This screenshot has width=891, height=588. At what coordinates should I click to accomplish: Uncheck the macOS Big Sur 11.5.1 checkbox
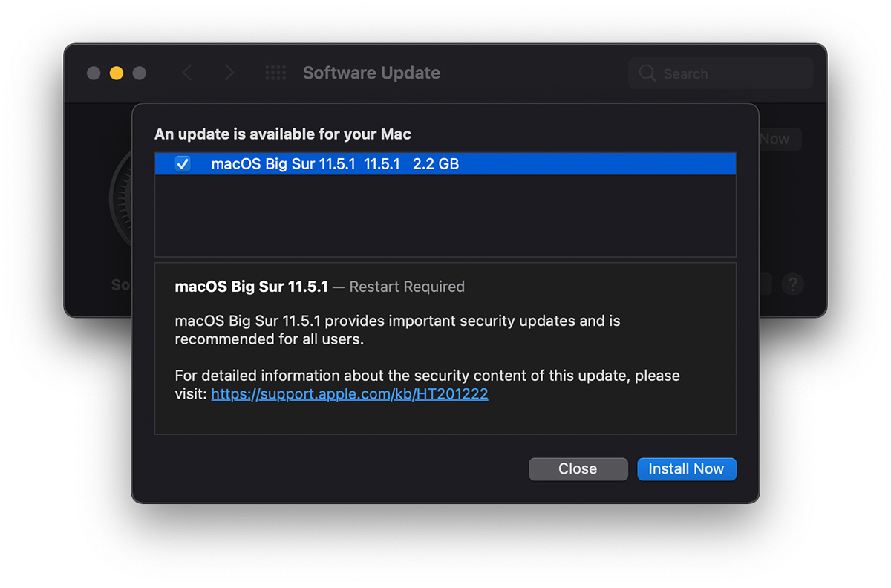point(183,164)
